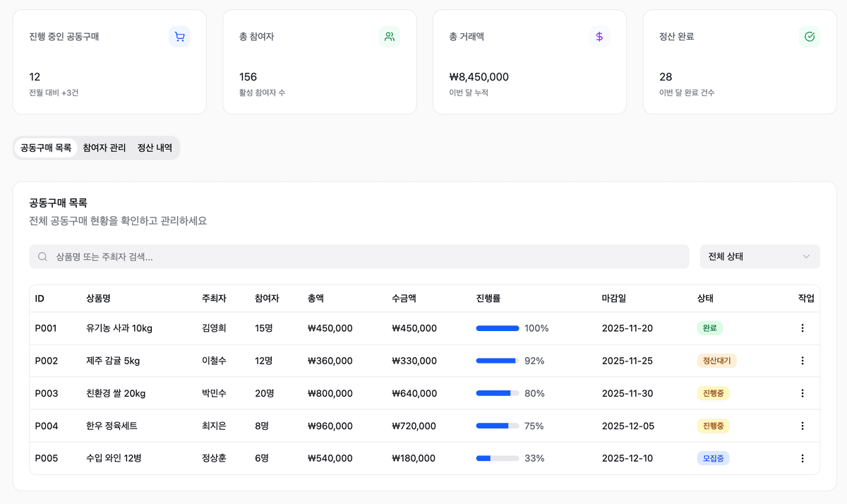Click the 모집중 badge on P005
The height and width of the screenshot is (504, 847).
(713, 458)
